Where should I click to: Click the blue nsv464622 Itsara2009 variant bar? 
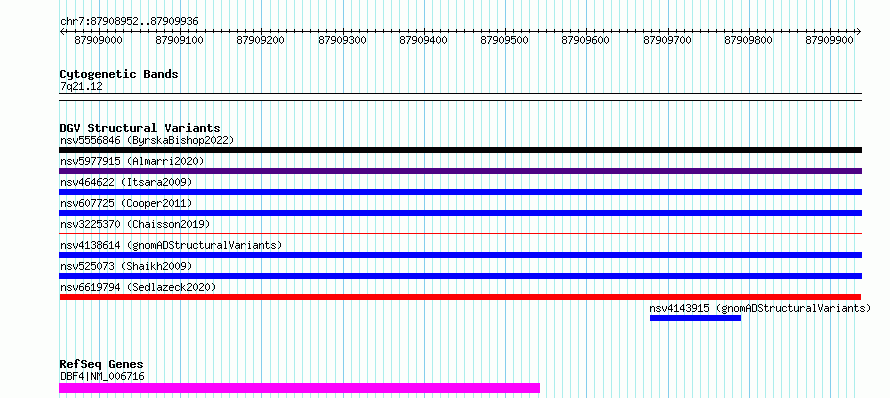(x=460, y=192)
